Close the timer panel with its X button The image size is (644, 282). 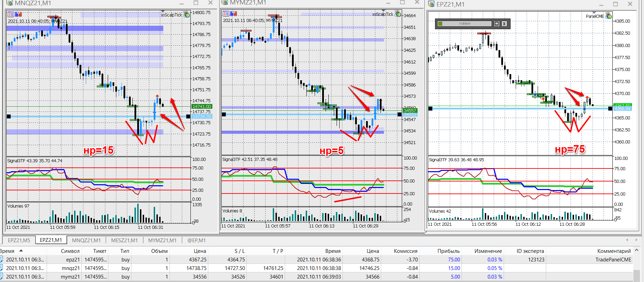(504, 24)
